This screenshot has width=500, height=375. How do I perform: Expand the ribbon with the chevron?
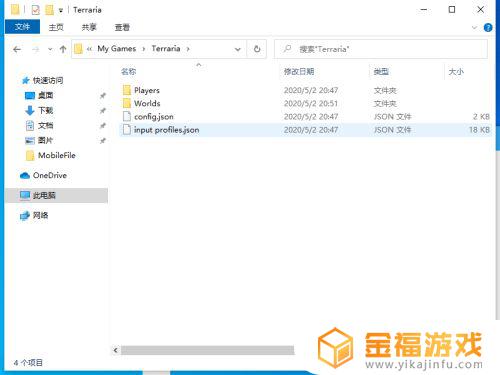pyautogui.click(x=474, y=28)
